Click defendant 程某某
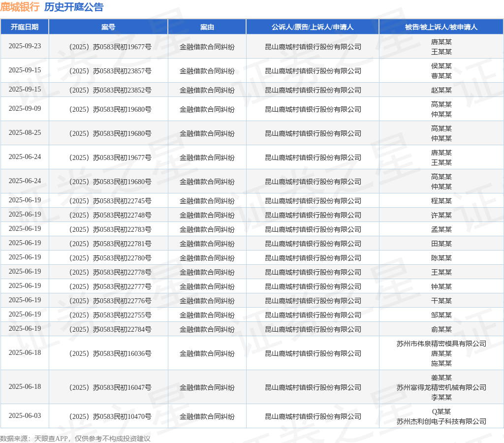The width and height of the screenshot is (504, 443). [x=441, y=201]
